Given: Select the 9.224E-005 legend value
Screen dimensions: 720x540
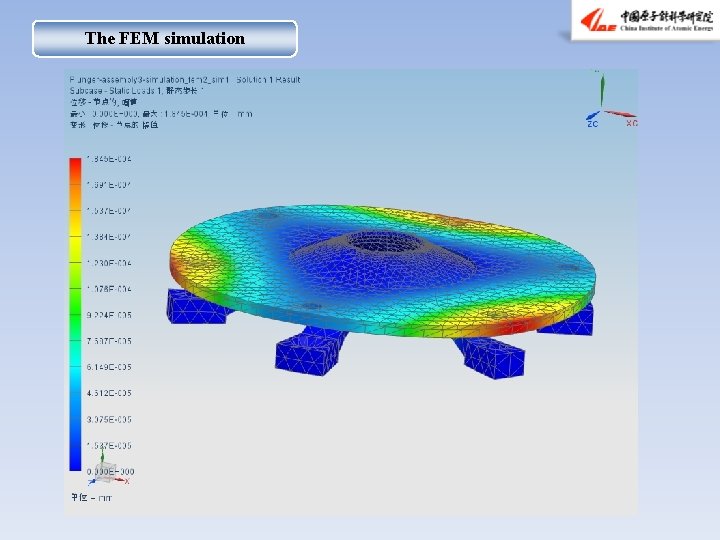Looking at the screenshot, I should 109,315.
